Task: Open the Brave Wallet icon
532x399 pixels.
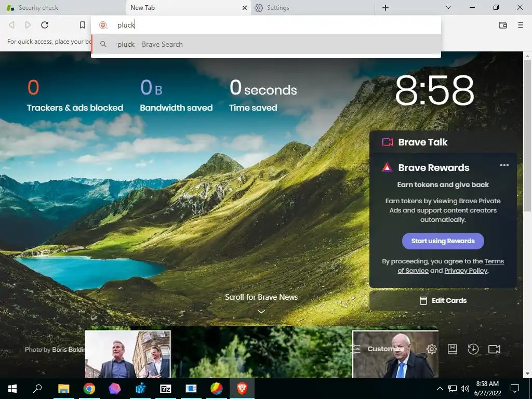Action: click(503, 25)
